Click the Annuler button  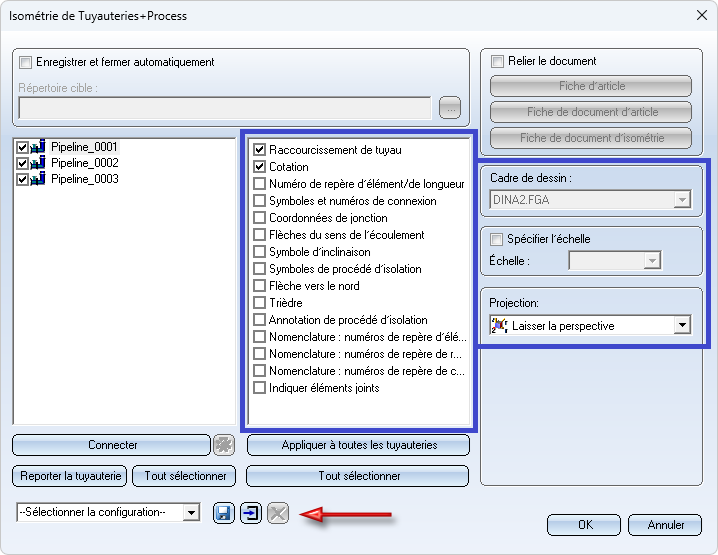coord(665,525)
